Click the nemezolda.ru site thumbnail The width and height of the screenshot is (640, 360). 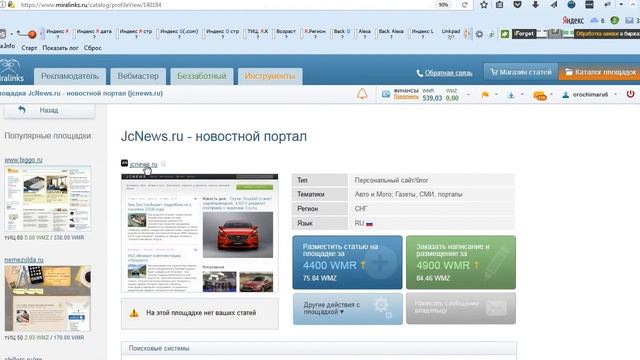pos(48,298)
